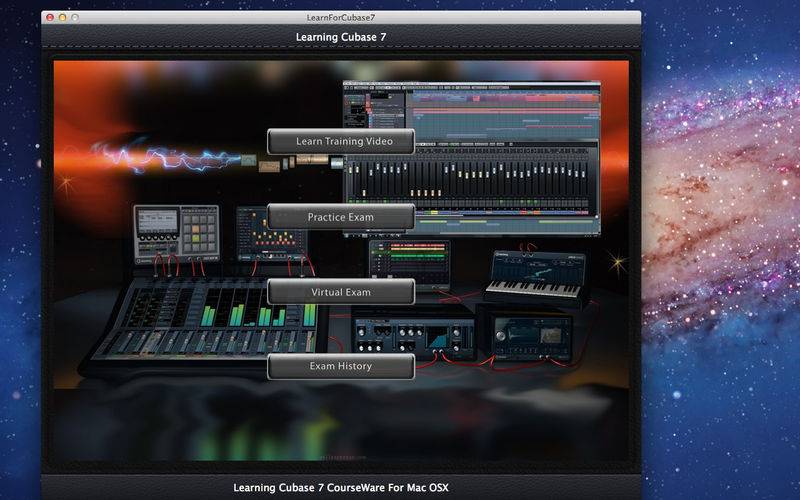View the Exam History
The width and height of the screenshot is (800, 500).
pyautogui.click(x=341, y=366)
